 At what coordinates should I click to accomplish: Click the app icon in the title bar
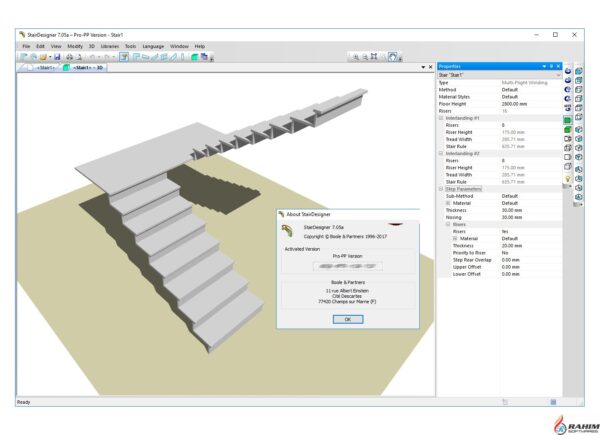click(x=22, y=34)
